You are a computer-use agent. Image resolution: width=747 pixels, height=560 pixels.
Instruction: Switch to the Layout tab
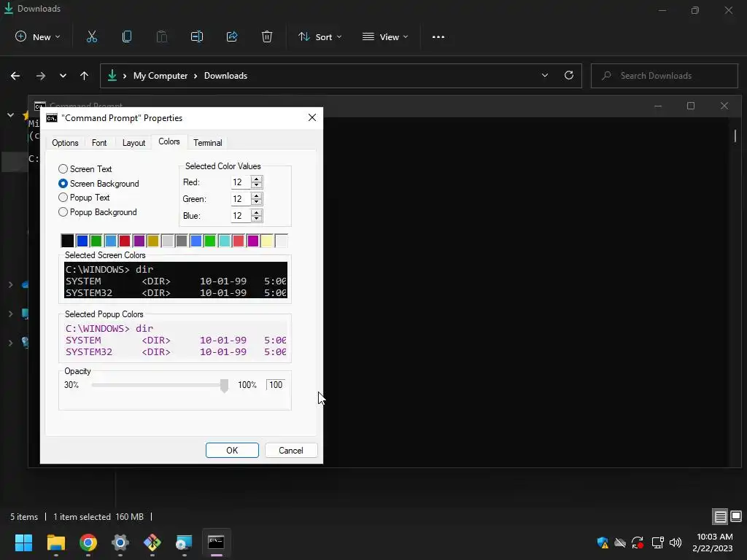[x=134, y=143]
